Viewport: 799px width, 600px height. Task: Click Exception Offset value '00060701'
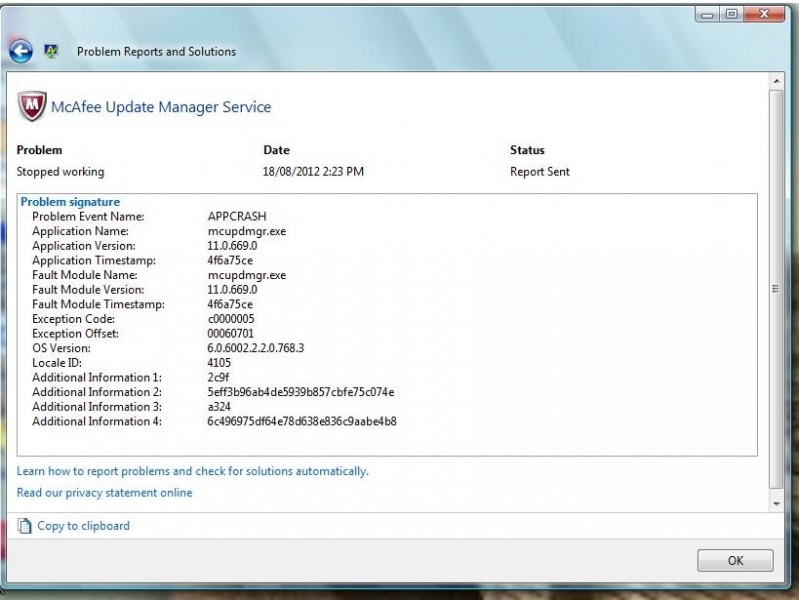tap(230, 334)
